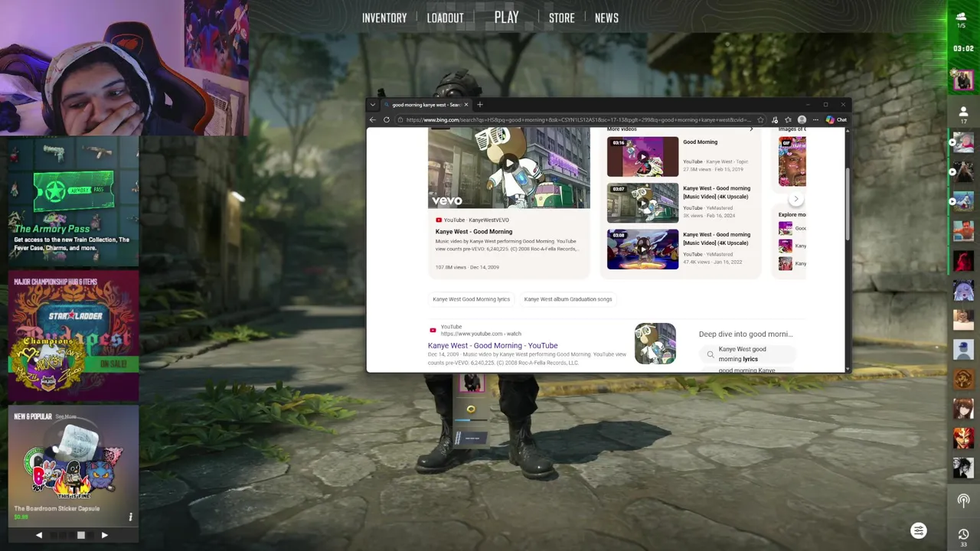Click the Graduation bear result thumbnail

[x=655, y=344]
